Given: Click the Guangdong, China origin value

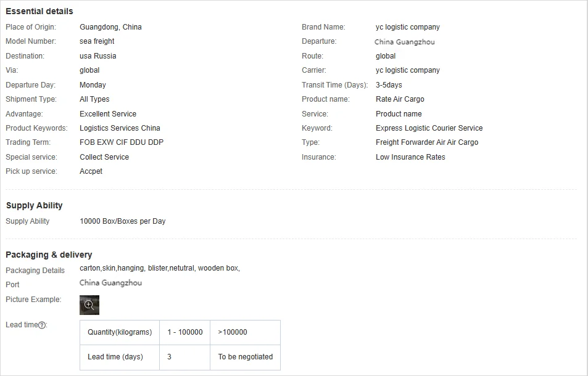Looking at the screenshot, I should (110, 27).
